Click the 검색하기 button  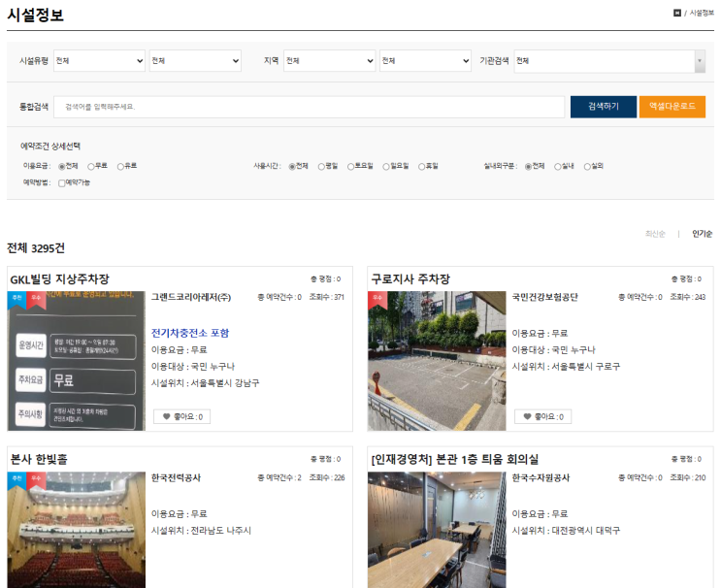(x=603, y=106)
